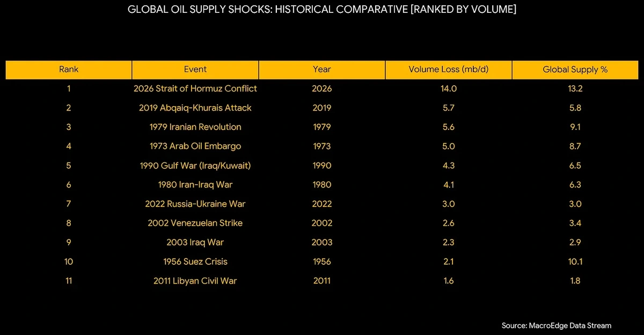This screenshot has width=644, height=335.
Task: Click the 2003 Iraq War event cell
Action: (x=195, y=242)
